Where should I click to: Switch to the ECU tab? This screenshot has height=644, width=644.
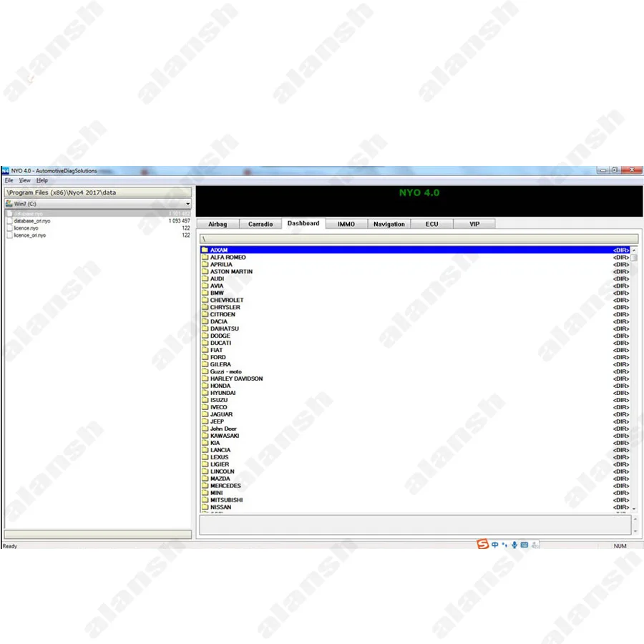[x=431, y=224]
